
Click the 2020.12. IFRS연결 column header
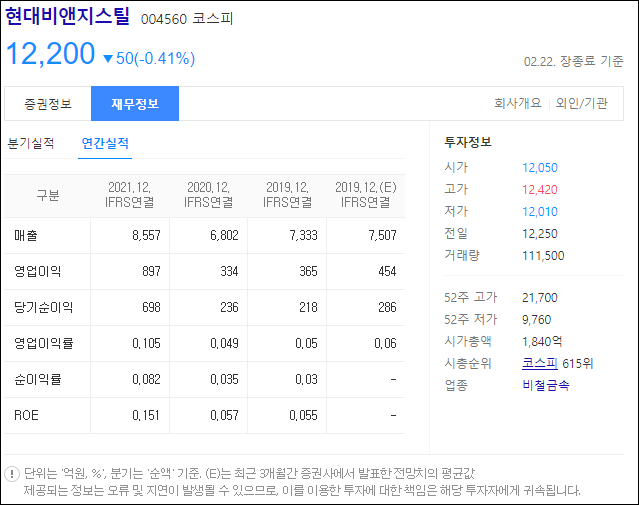pos(209,195)
